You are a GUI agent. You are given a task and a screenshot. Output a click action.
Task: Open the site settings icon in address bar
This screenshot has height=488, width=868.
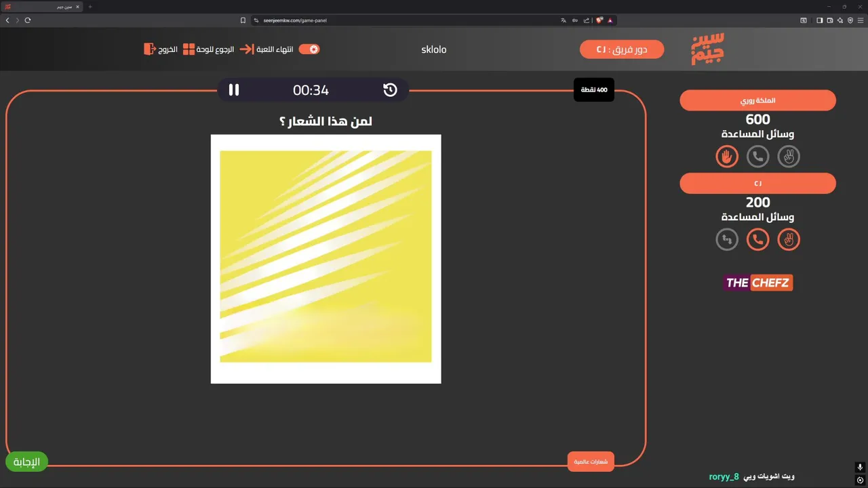pyautogui.click(x=256, y=20)
